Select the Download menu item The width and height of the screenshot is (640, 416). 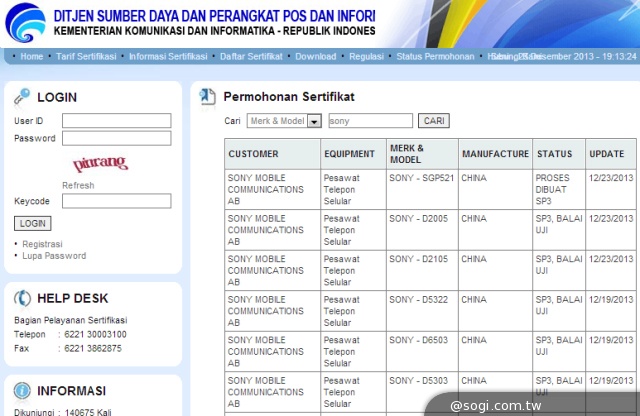pos(315,56)
